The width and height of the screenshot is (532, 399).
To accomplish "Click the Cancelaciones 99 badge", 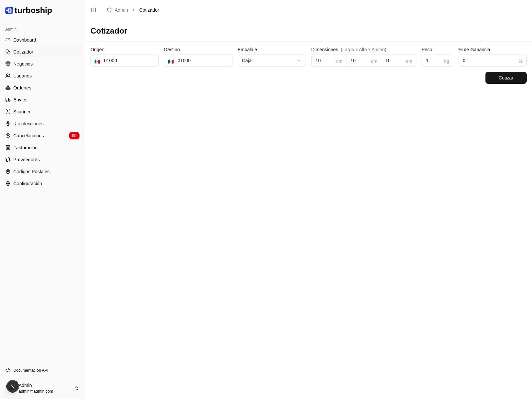I will (x=74, y=136).
